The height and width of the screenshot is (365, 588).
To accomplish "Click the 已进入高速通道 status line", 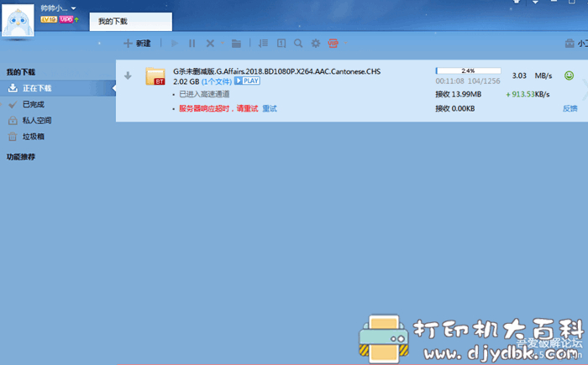I will tap(204, 94).
